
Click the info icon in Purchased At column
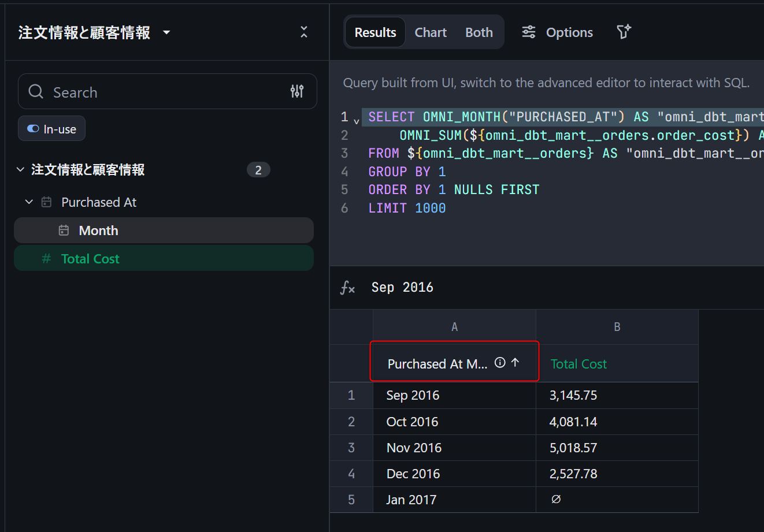click(500, 363)
